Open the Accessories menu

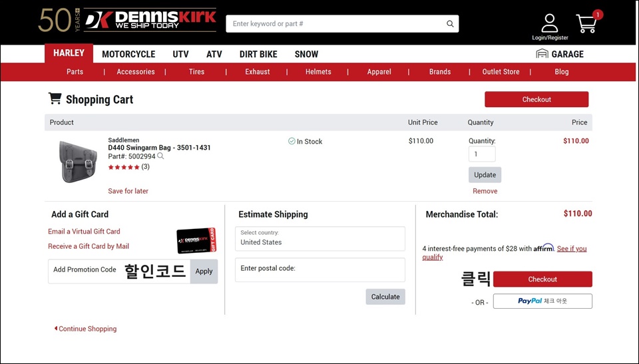click(x=136, y=72)
